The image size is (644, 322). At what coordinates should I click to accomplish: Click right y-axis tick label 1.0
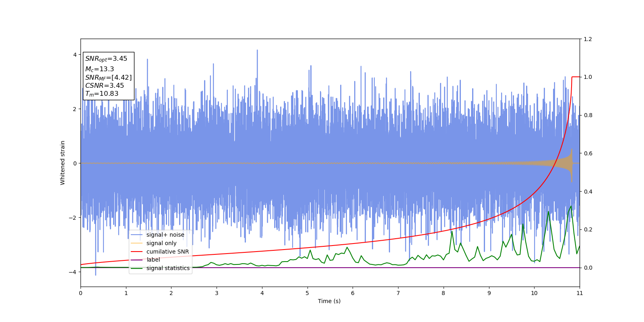588,77
